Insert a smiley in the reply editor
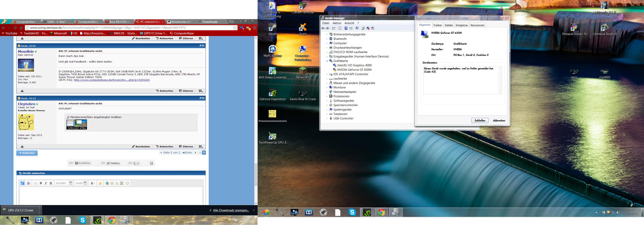The image size is (644, 225). click(100, 183)
